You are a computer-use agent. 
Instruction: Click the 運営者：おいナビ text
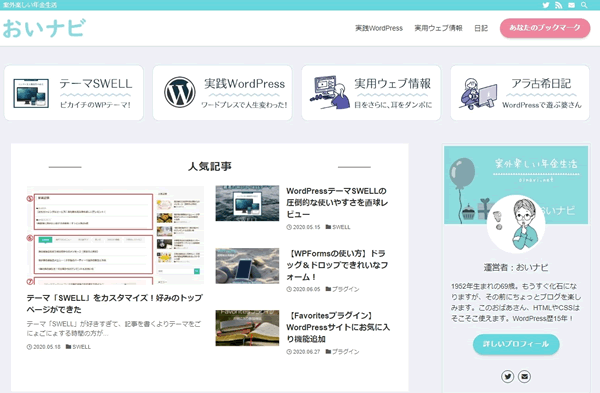coord(516,267)
